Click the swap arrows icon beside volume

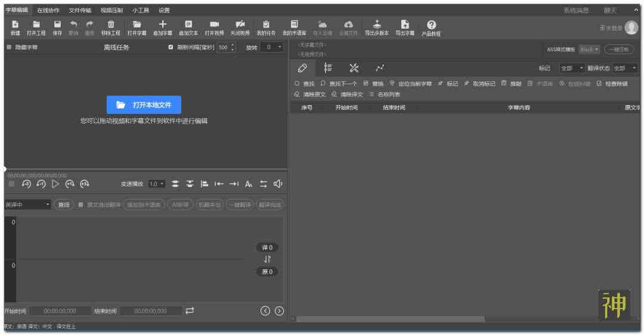264,184
